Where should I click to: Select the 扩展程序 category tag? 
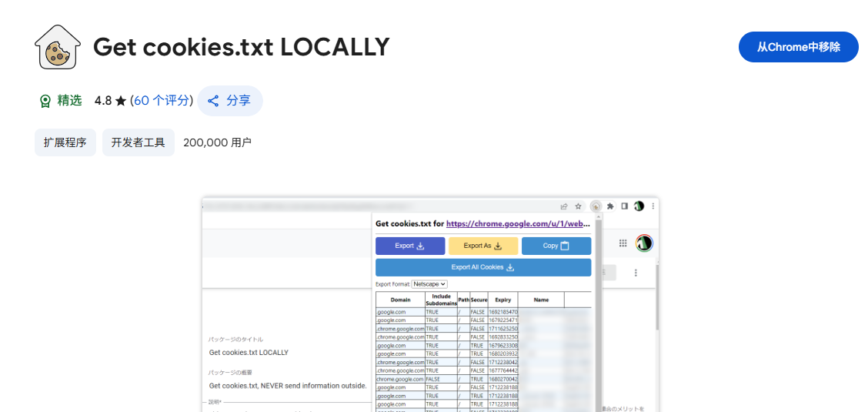(65, 143)
